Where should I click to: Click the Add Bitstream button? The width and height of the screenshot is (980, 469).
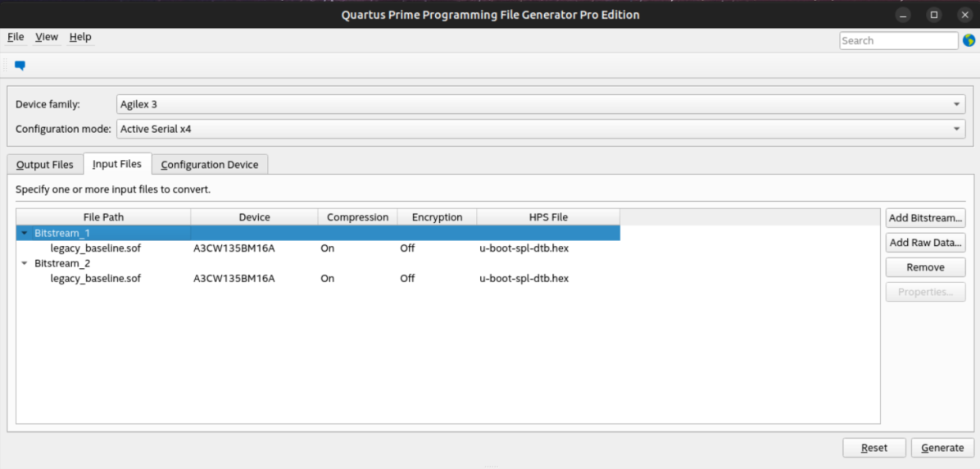(x=925, y=218)
